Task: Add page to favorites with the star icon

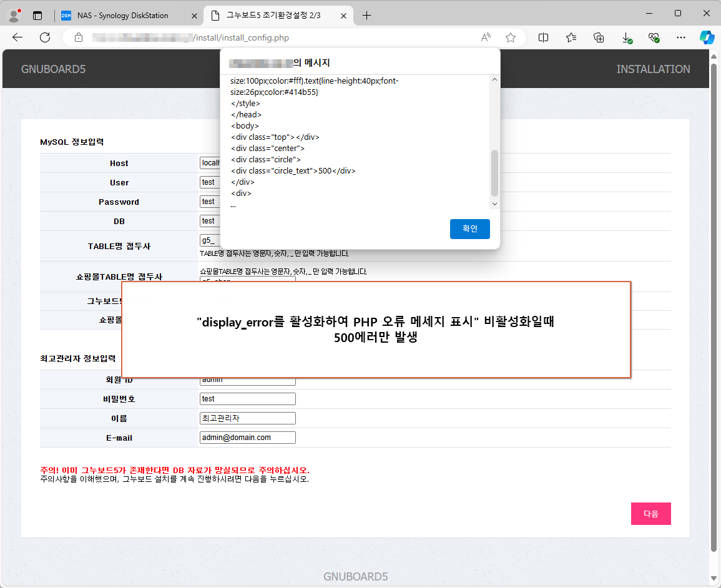Action: tap(511, 37)
